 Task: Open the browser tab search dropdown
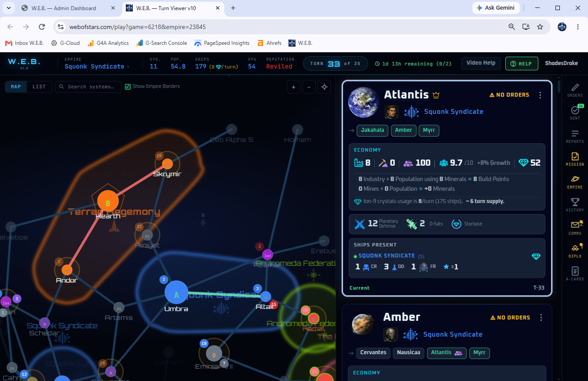[10, 8]
